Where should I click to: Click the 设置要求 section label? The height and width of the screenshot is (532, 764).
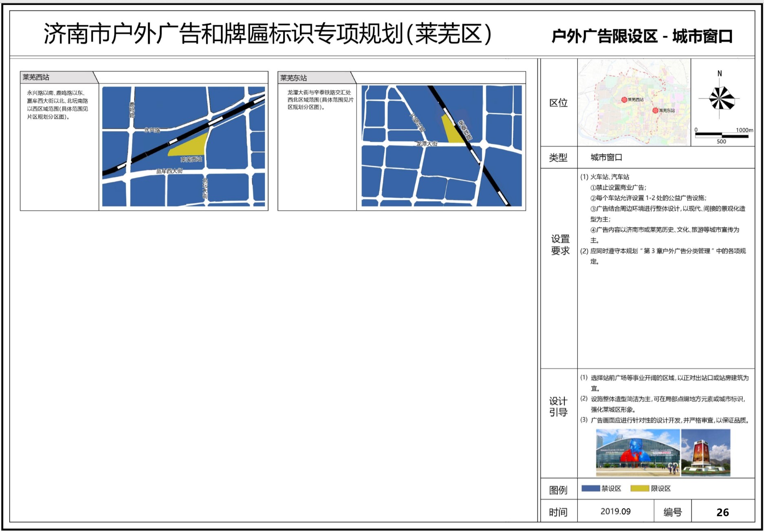[560, 245]
